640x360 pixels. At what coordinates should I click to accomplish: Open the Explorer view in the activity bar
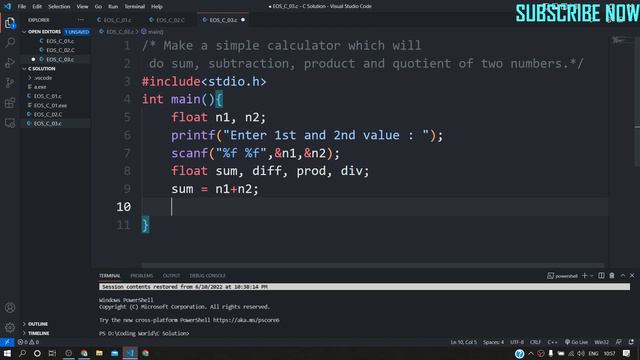pyautogui.click(x=10, y=23)
